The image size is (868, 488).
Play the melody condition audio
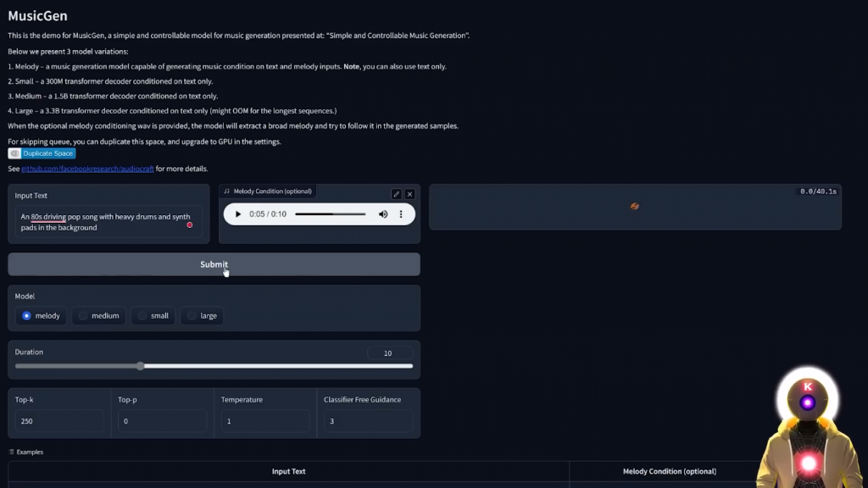(x=238, y=214)
